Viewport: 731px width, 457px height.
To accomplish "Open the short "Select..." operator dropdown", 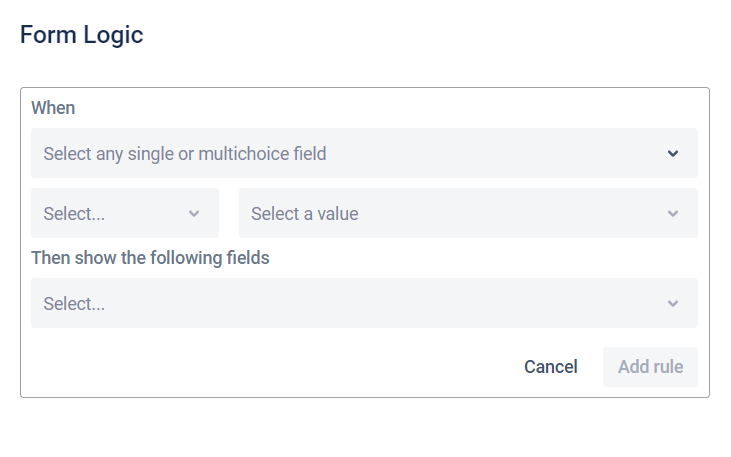I will [x=125, y=213].
